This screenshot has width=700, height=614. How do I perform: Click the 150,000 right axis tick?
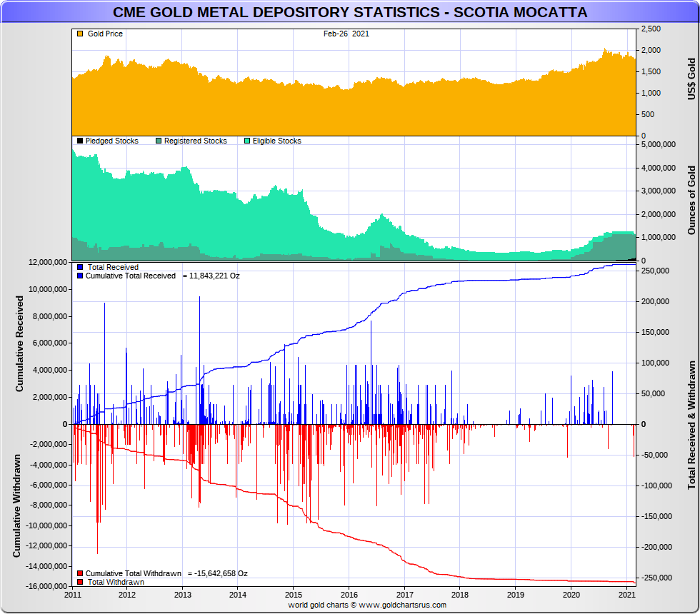point(656,332)
